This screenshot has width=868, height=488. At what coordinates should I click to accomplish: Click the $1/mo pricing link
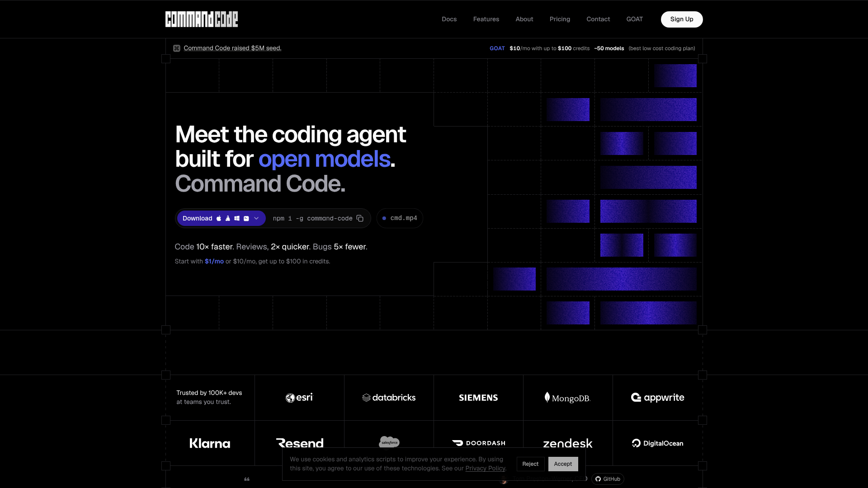[x=214, y=261]
